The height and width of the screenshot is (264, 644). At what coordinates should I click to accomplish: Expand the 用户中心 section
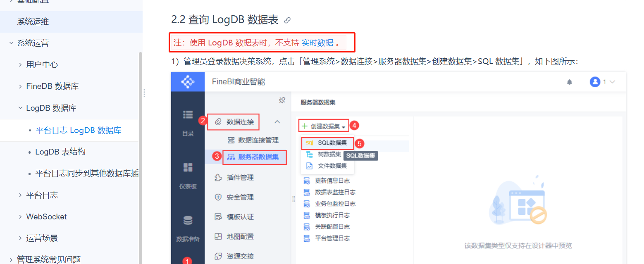tap(20, 65)
